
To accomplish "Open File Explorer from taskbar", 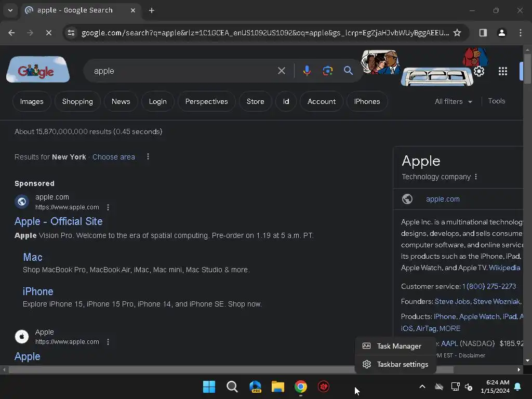I will point(277,387).
